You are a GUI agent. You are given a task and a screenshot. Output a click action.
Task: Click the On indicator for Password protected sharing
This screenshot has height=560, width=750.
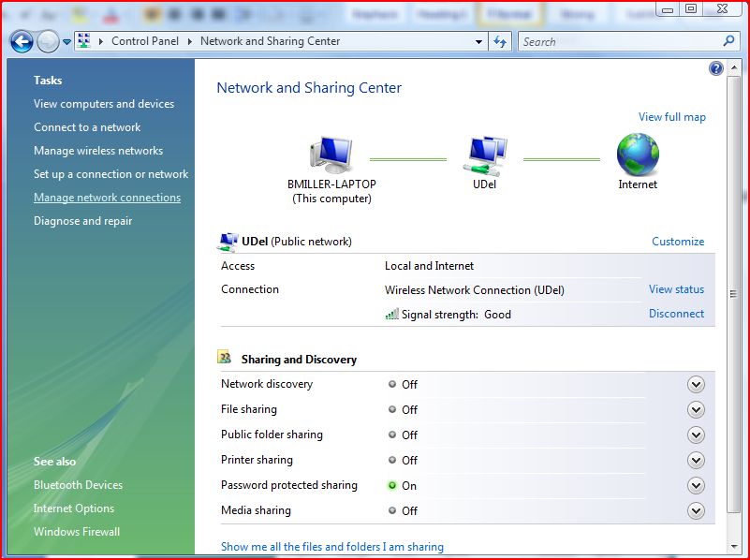pos(394,485)
